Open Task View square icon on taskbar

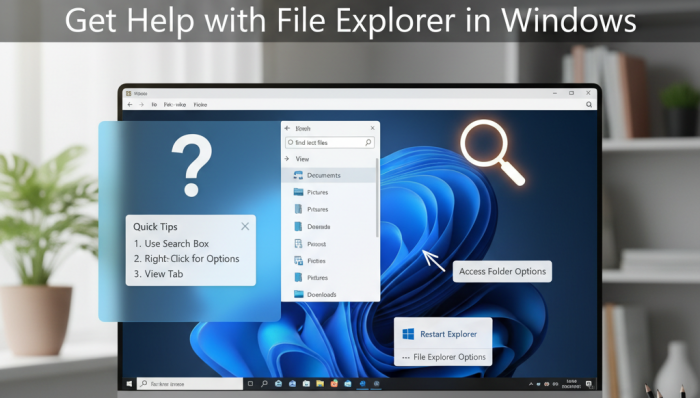[250, 384]
